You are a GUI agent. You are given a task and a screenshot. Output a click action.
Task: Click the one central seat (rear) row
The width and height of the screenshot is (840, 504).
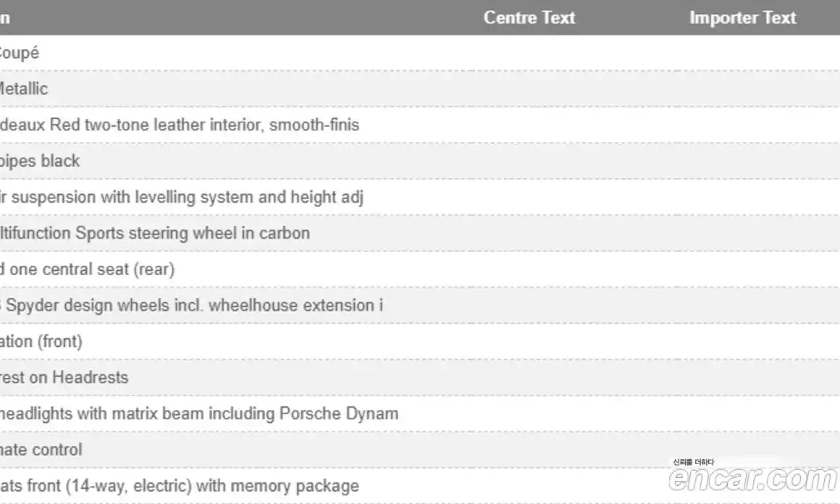87,269
